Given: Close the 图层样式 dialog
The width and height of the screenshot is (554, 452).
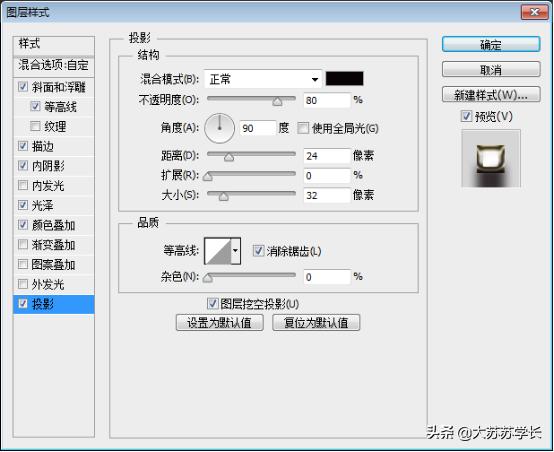Looking at the screenshot, I should coord(534,12).
